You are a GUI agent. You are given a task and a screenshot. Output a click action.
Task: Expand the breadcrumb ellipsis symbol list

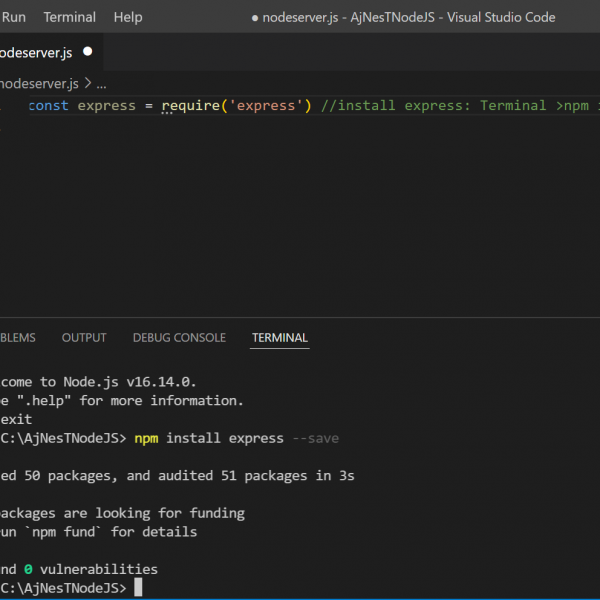click(x=100, y=85)
